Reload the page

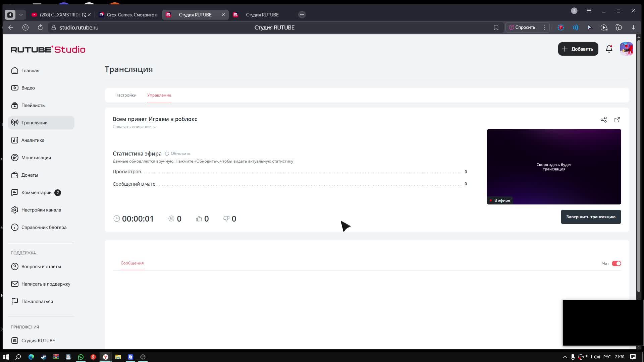(x=40, y=27)
